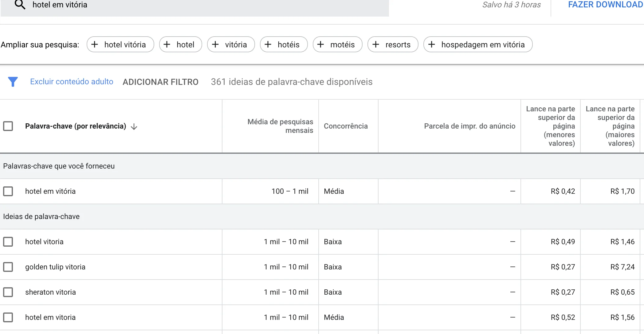The width and height of the screenshot is (644, 334).
Task: Add 'hospedagem em vitória' chip
Action: (478, 45)
